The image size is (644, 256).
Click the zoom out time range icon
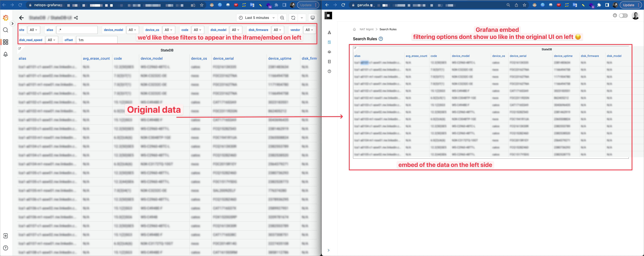coord(282,18)
